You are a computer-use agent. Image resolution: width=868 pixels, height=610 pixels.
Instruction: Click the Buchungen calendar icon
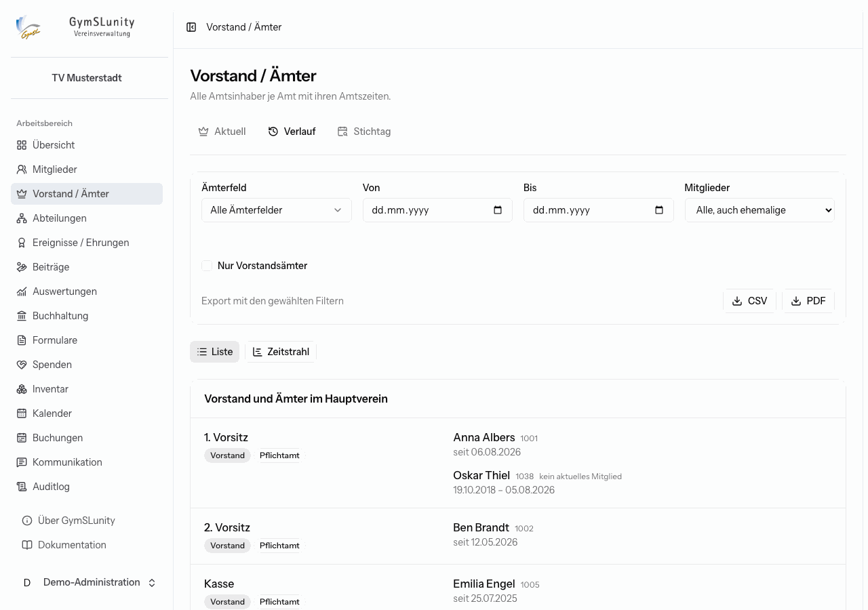[x=22, y=438]
